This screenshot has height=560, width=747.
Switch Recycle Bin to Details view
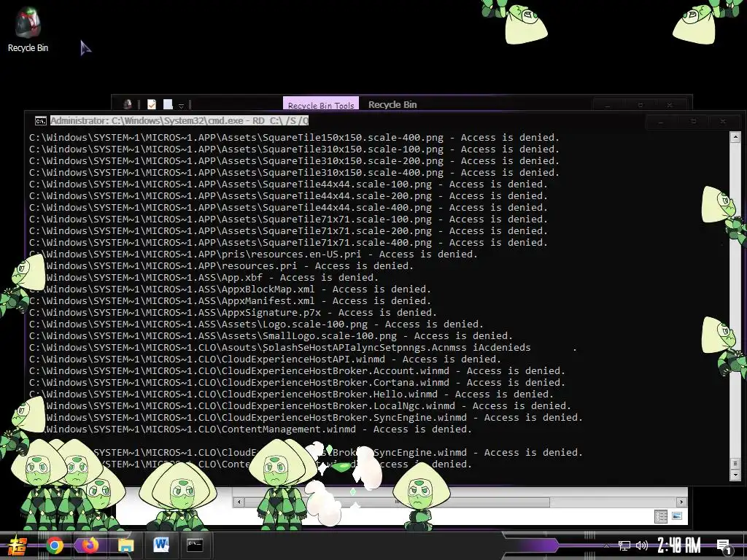click(x=661, y=516)
